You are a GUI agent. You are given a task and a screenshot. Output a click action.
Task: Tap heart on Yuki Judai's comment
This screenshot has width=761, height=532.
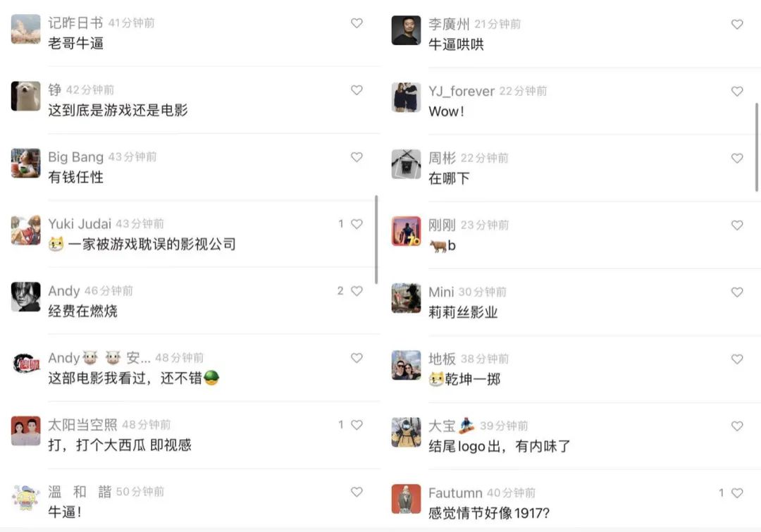point(357,224)
